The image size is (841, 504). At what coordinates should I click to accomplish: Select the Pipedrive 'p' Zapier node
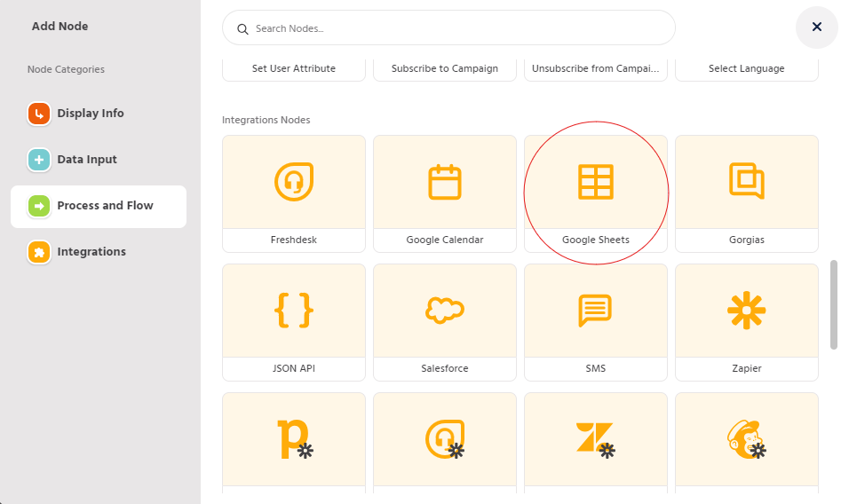[293, 439]
